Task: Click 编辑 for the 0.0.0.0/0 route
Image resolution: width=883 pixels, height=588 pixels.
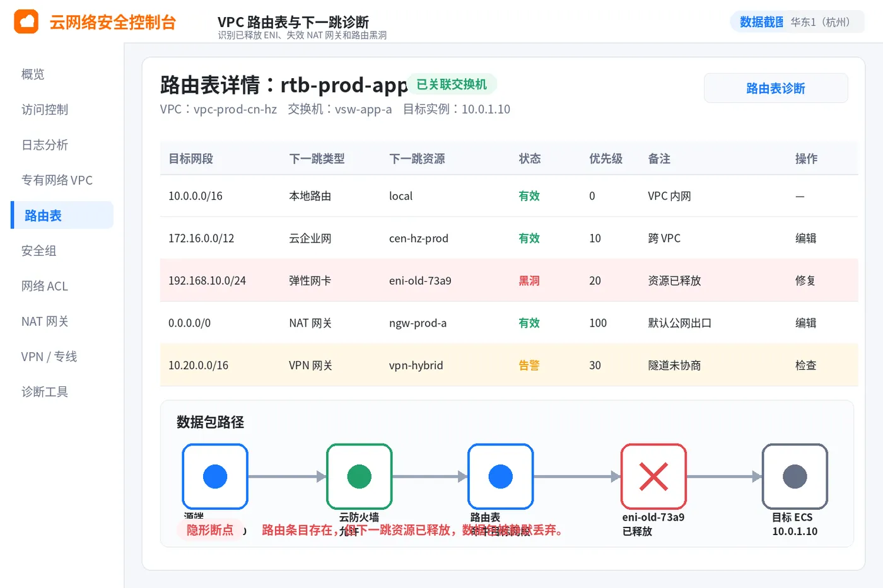Action: (x=805, y=323)
